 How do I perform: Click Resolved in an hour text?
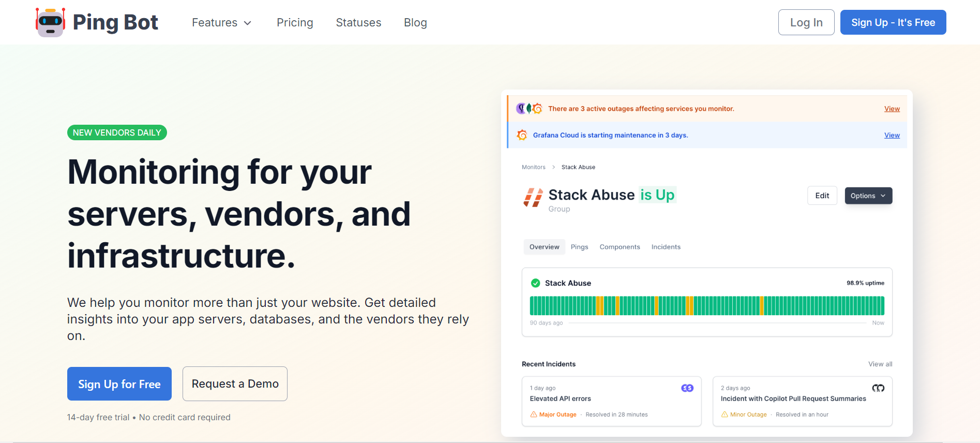pos(802,415)
